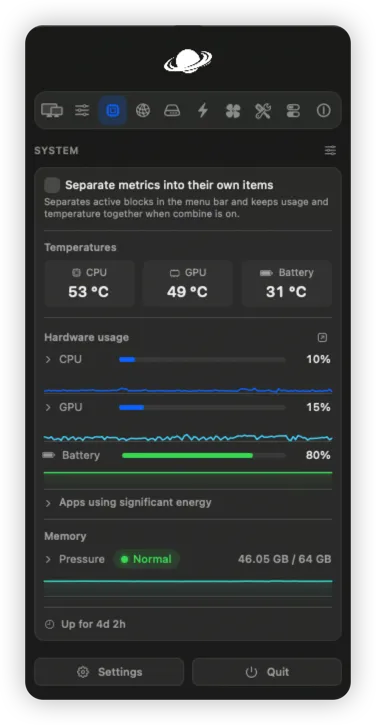The width and height of the screenshot is (376, 725).
Task: Open the lightning bolt power tab
Action: pyautogui.click(x=203, y=111)
